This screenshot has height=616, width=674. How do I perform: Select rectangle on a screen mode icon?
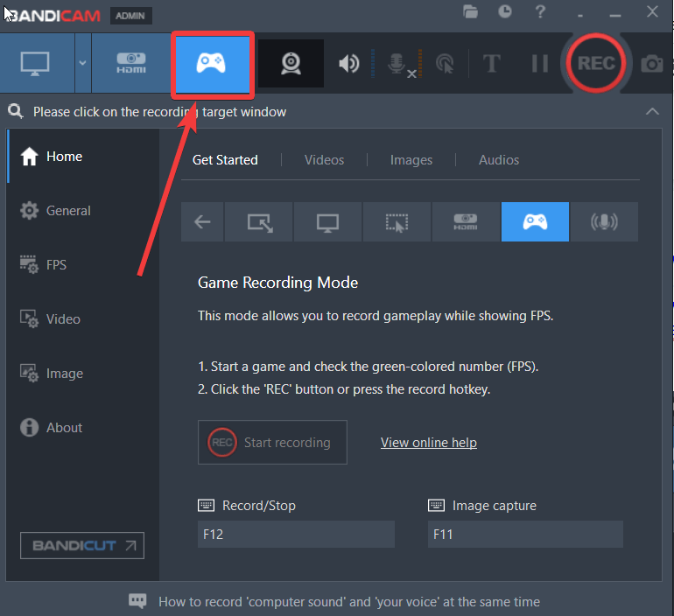259,221
